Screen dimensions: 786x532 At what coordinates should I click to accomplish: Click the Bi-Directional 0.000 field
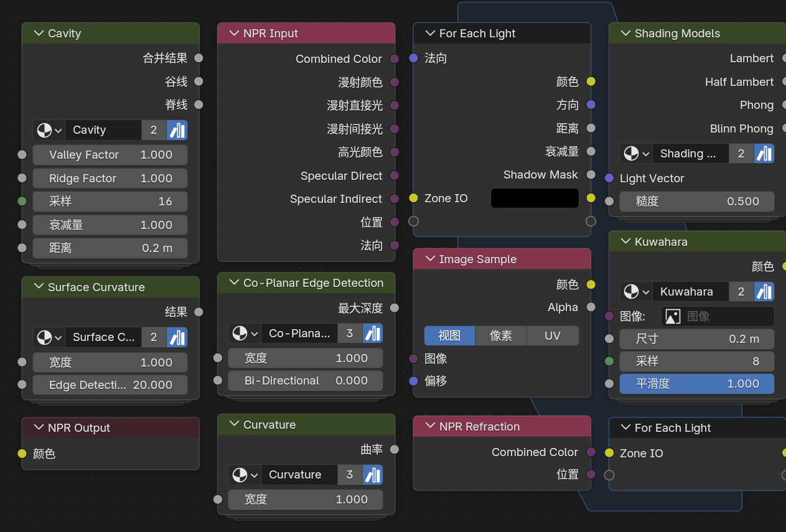pyautogui.click(x=306, y=381)
